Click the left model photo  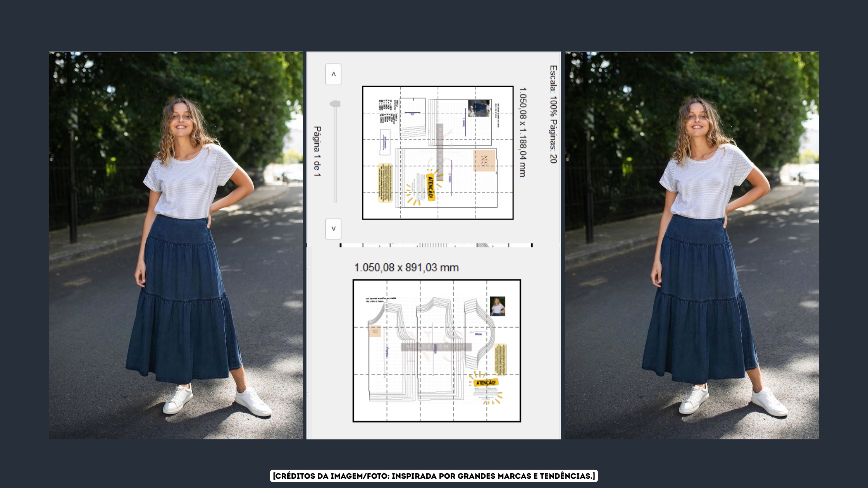pos(176,245)
